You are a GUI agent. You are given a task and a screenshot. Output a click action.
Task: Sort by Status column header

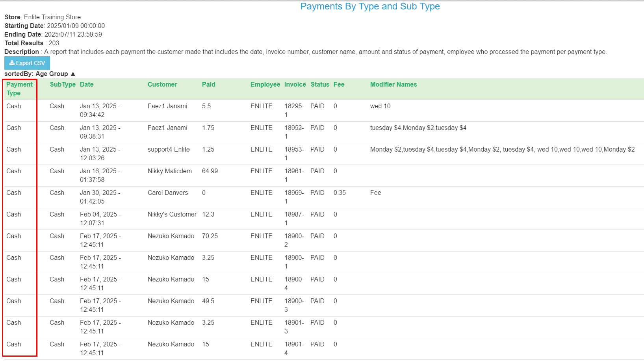pos(320,85)
